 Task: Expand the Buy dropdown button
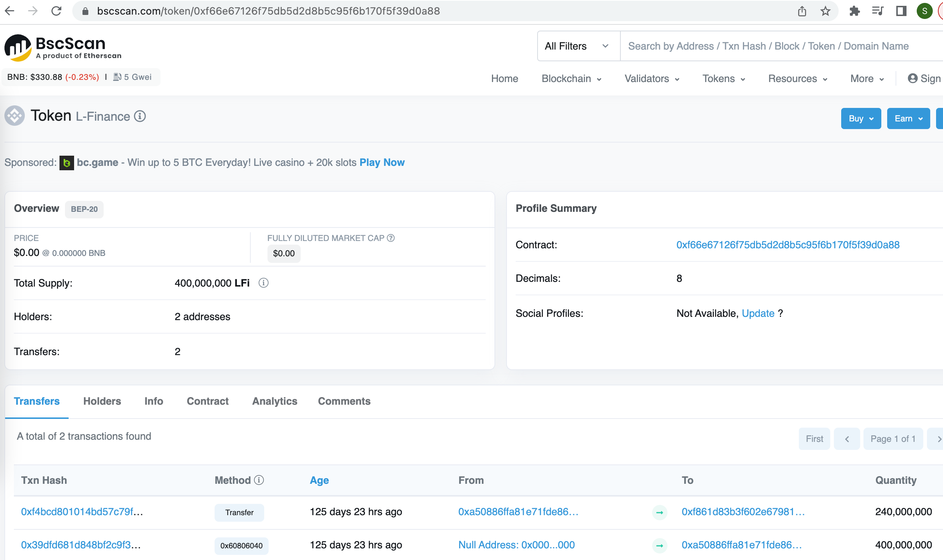[860, 118]
